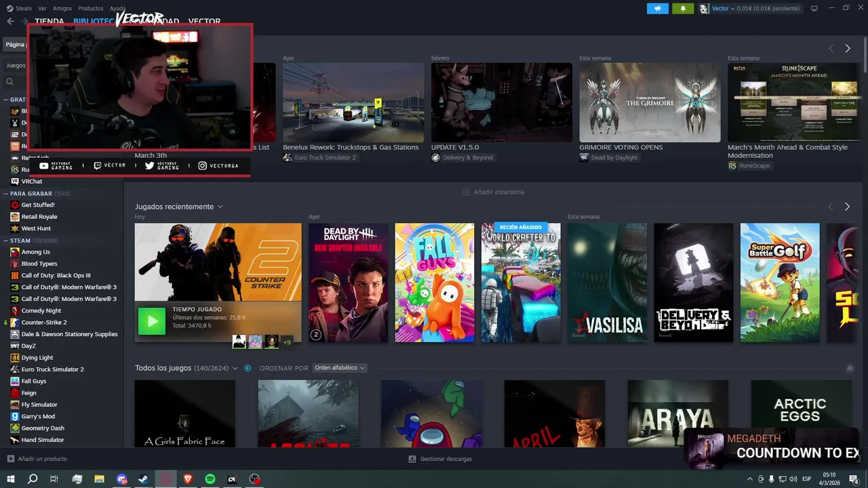Screen dimensions: 868x488
Task: Open File Explorer from the taskbar
Action: point(99,479)
